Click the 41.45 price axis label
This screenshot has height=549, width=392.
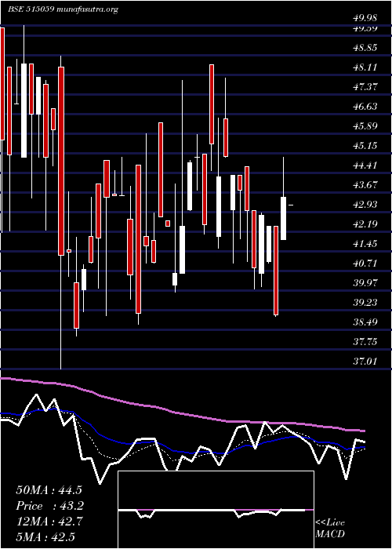pyautogui.click(x=366, y=244)
